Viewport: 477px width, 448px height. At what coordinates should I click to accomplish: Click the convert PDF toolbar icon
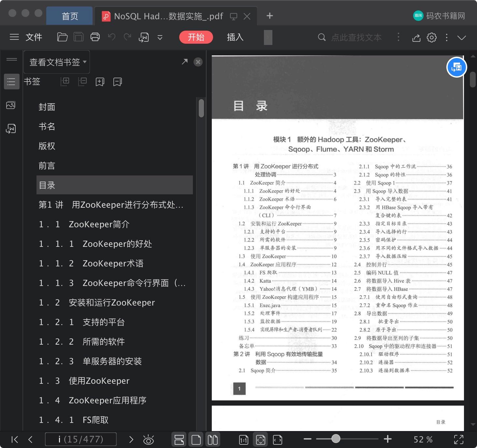pos(144,37)
